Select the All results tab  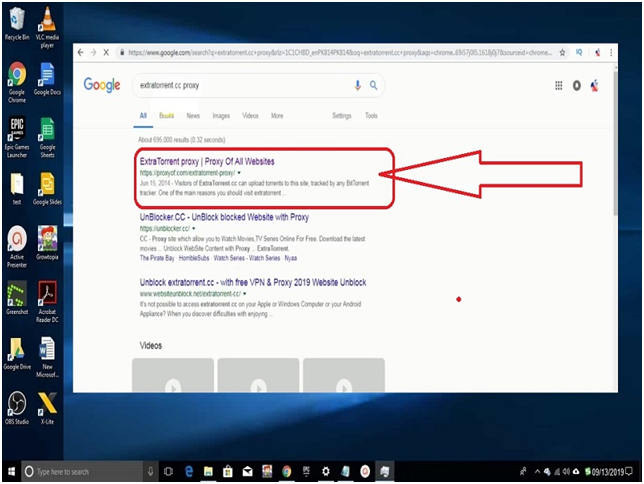(x=143, y=116)
